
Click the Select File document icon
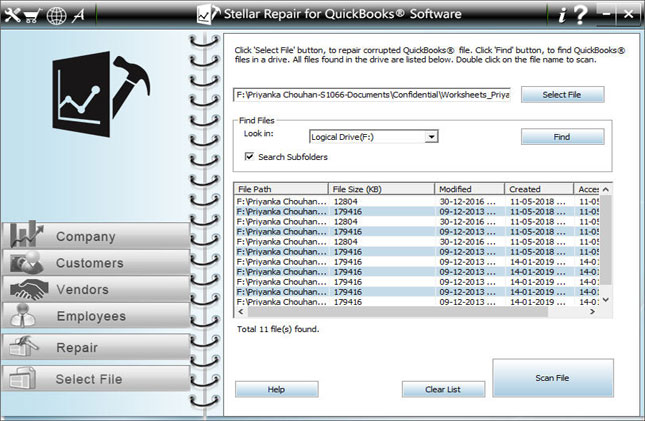coord(23,378)
